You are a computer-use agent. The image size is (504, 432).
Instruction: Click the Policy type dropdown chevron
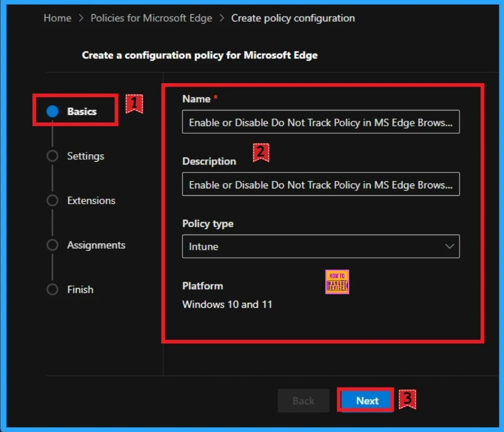[449, 246]
